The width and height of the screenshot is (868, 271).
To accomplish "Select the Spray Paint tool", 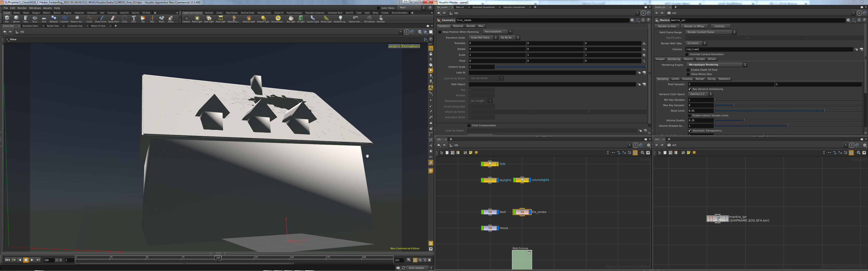I will pos(113,19).
